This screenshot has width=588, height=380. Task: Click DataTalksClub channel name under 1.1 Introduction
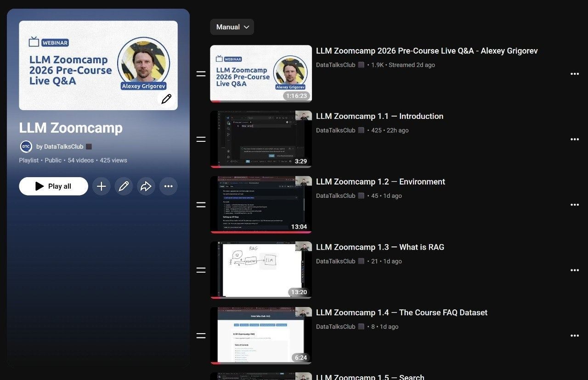336,130
